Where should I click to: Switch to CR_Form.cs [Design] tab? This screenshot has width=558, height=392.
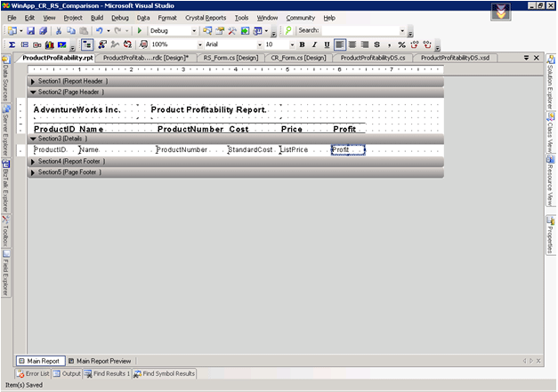point(298,58)
